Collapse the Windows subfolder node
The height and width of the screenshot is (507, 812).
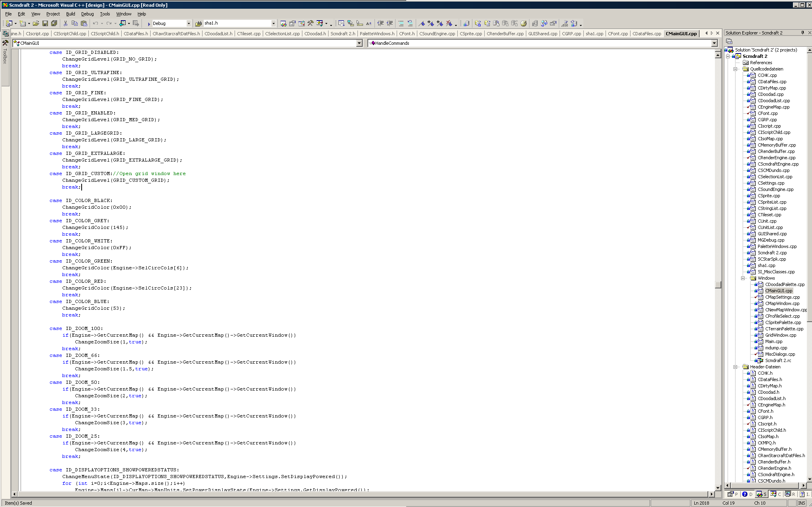pyautogui.click(x=743, y=278)
